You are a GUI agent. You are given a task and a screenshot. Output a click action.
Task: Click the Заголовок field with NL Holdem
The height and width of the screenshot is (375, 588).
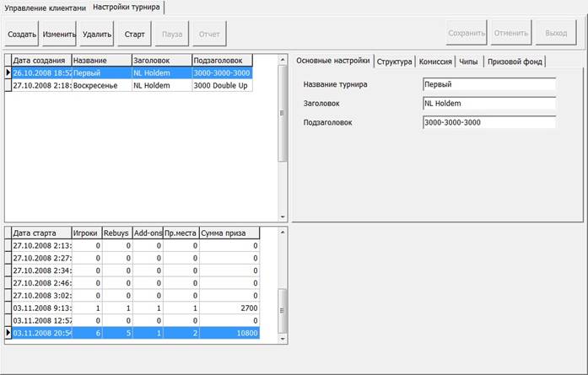[488, 103]
